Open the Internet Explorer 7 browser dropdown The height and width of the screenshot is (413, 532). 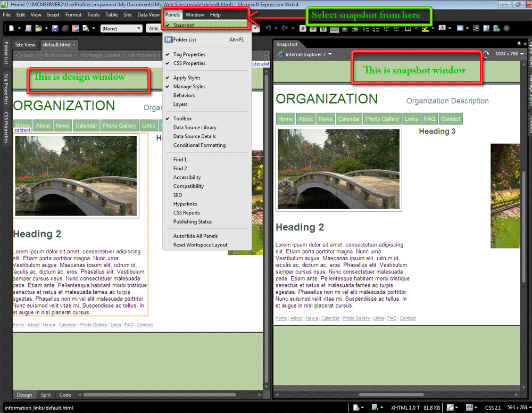pyautogui.click(x=304, y=54)
